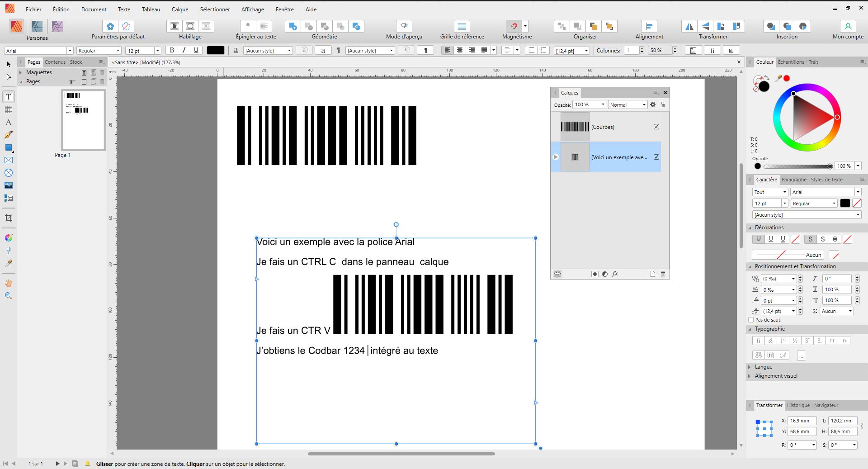Open the Fichier menu

pos(33,9)
